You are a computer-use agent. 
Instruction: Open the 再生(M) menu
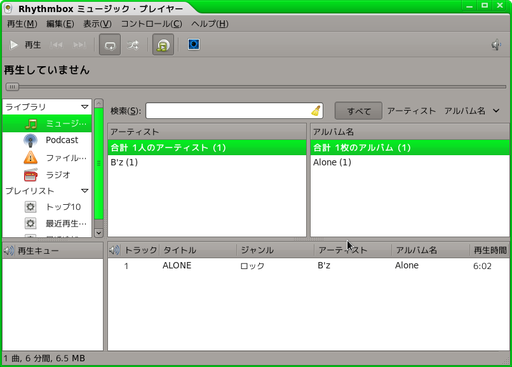click(22, 24)
